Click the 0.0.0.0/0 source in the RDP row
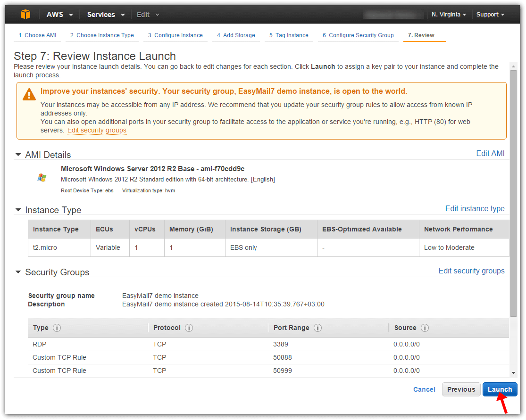526x420 pixels. coord(407,344)
